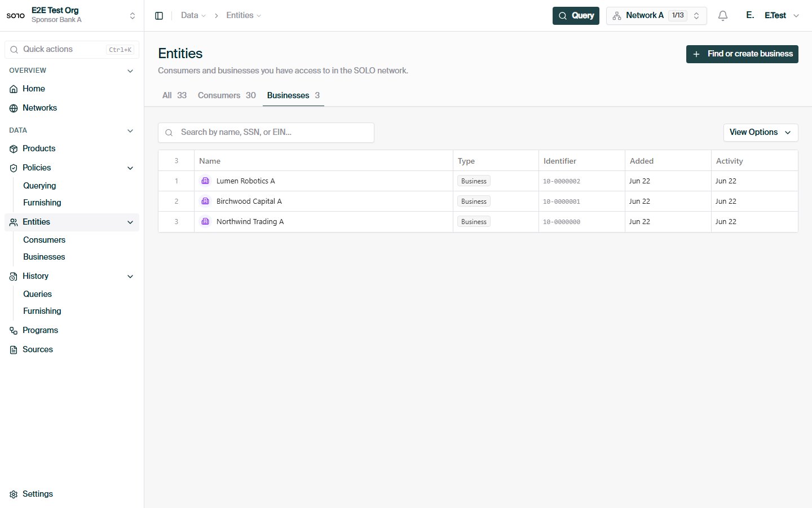Open Businesses in the sidebar
This screenshot has width=812, height=508.
(x=44, y=257)
